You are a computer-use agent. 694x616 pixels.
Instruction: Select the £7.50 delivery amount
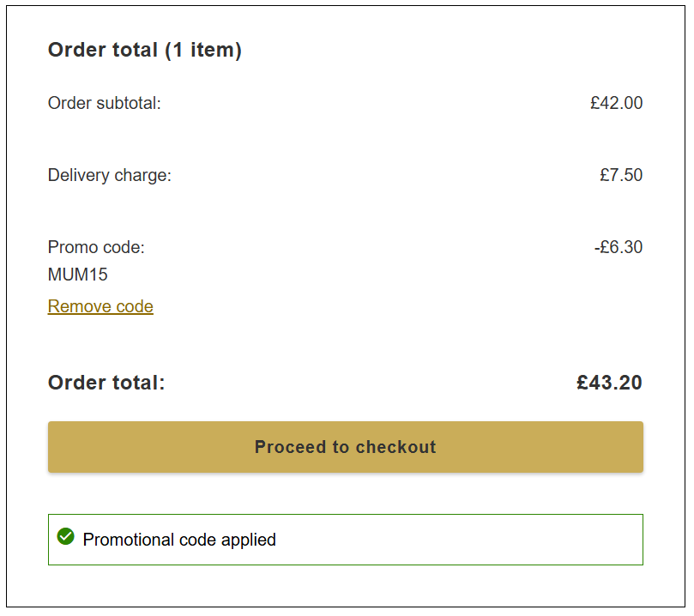pos(623,175)
